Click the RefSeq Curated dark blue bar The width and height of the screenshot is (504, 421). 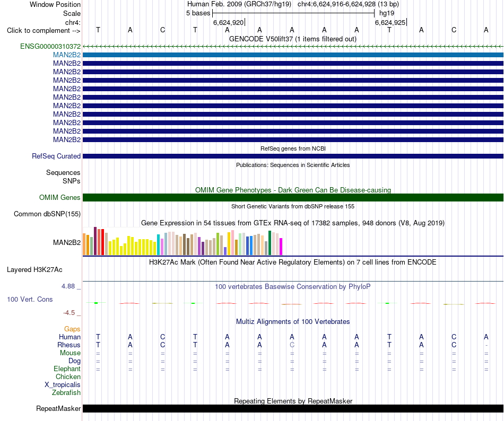tap(293, 156)
